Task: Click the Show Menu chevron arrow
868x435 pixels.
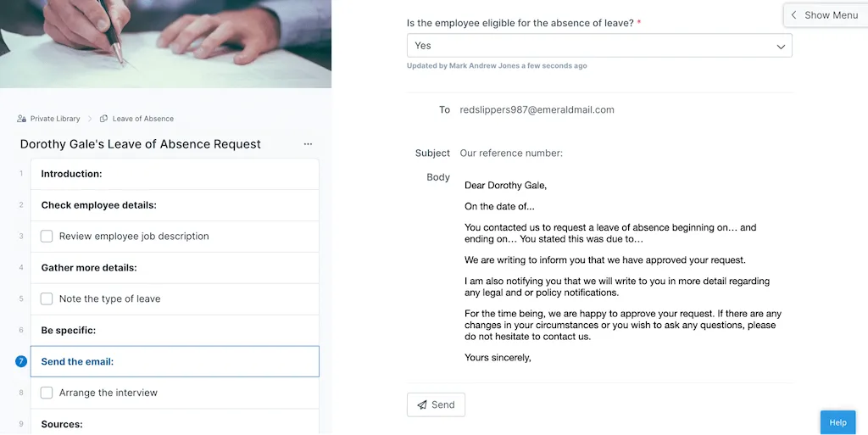Action: [793, 15]
